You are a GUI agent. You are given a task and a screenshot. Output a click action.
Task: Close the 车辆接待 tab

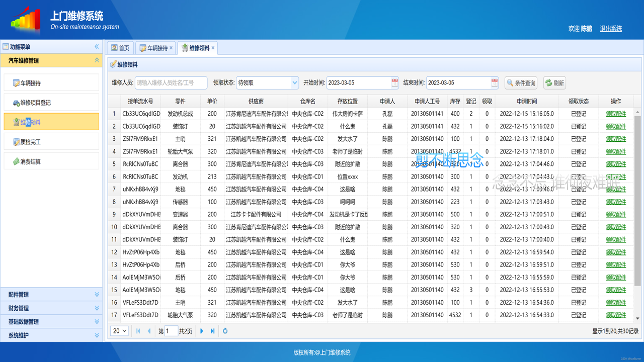171,48
